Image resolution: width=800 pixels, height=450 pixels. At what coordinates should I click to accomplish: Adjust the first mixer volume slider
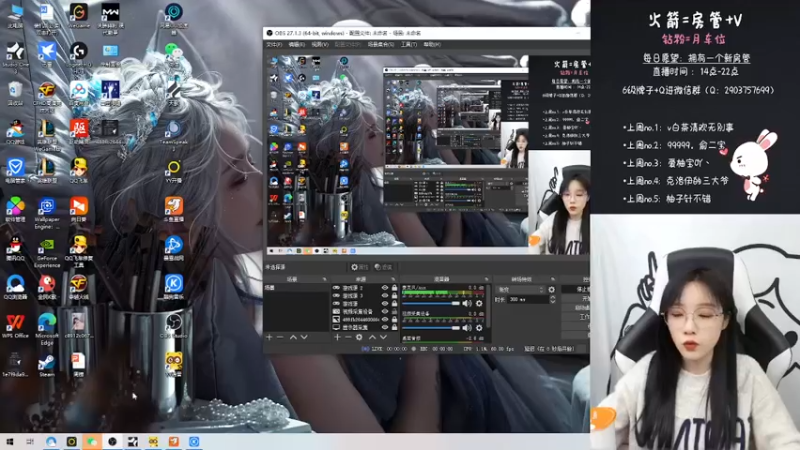click(x=431, y=304)
